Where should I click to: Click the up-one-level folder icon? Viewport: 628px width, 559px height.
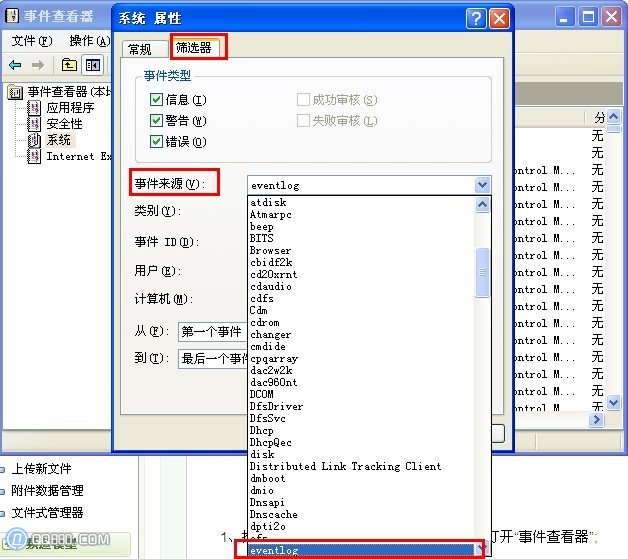(69, 64)
